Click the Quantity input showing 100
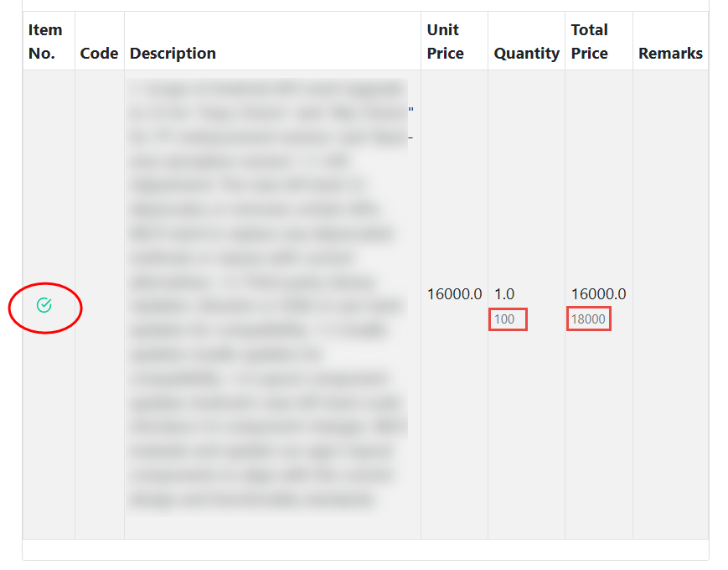Image resolution: width=728 pixels, height=570 pixels. pos(508,319)
